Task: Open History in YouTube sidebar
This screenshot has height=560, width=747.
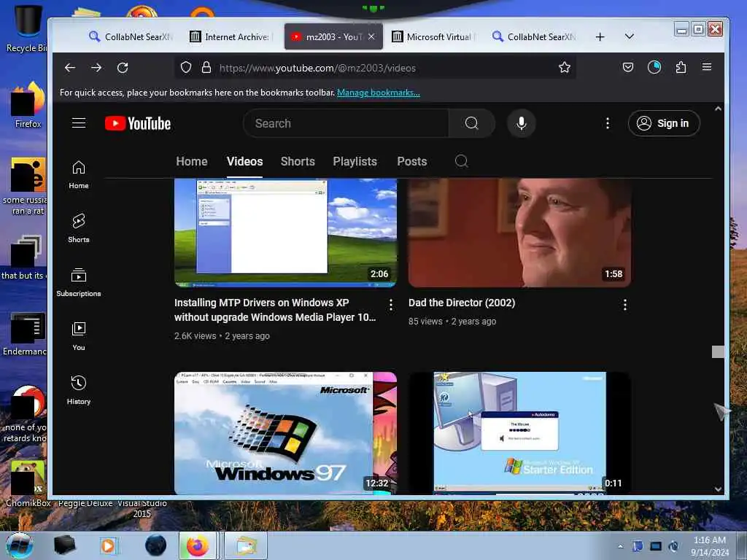Action: (79, 391)
